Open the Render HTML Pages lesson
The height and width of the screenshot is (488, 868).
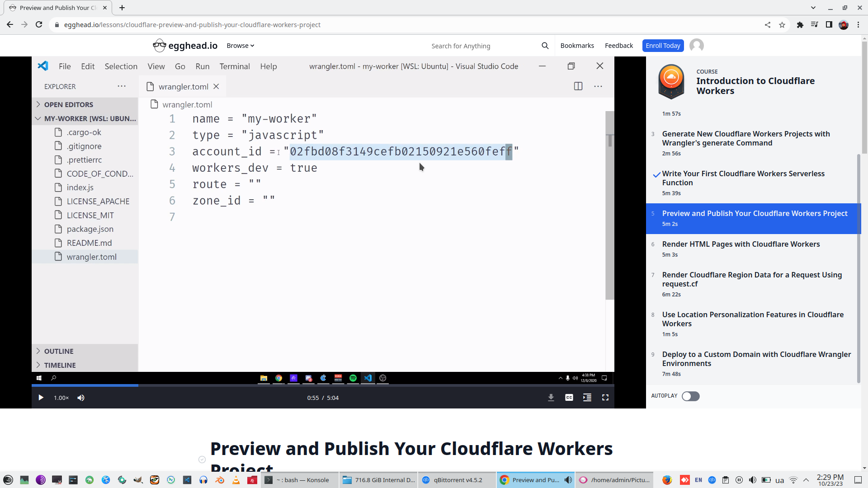(741, 244)
